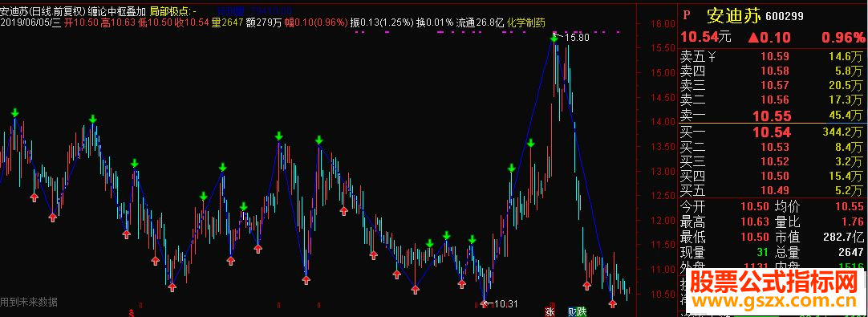Click the current price 10.54元

coord(706,38)
